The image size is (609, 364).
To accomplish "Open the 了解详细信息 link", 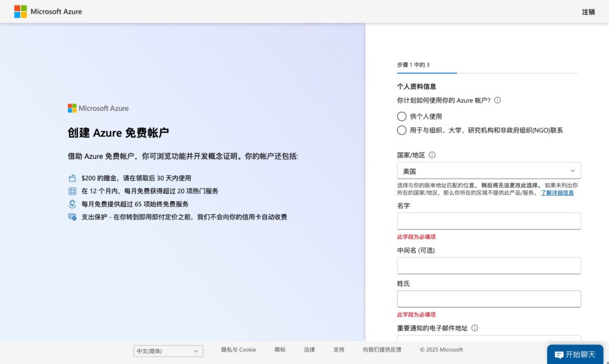I will point(557,193).
